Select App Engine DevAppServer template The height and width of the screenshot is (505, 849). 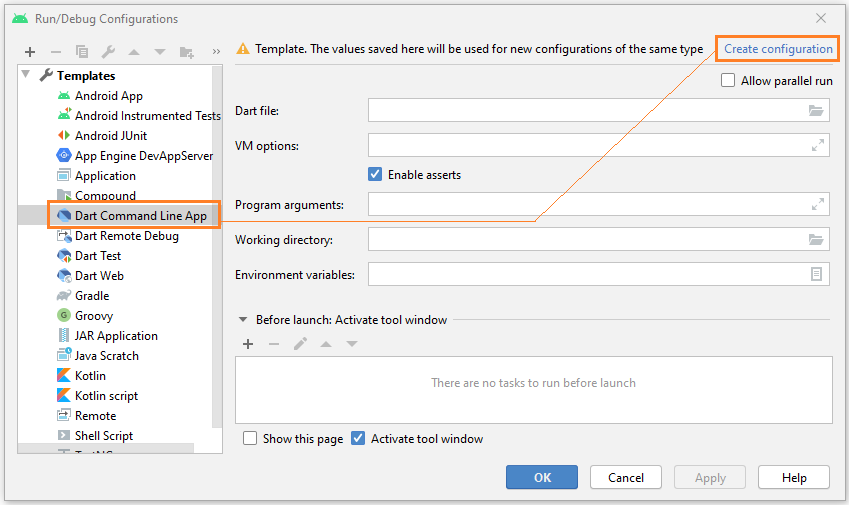(135, 156)
